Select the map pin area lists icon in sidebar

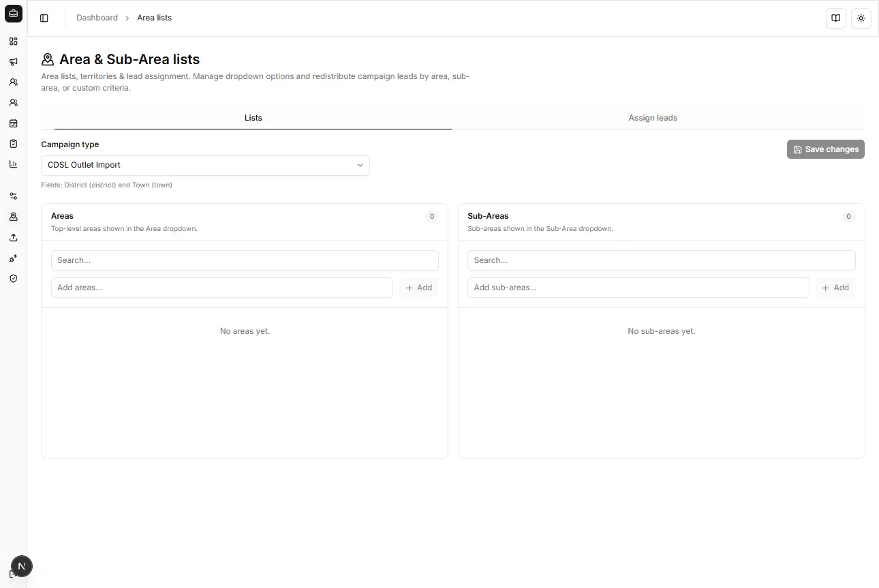[13, 217]
